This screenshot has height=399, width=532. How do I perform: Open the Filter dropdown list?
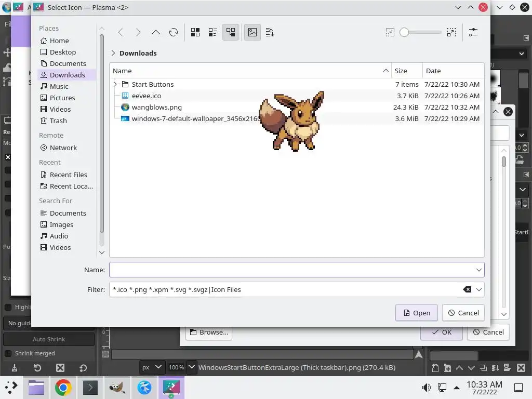[x=478, y=289]
